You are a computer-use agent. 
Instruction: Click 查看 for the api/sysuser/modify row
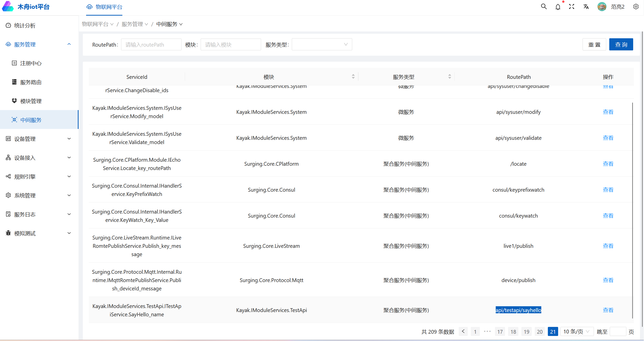pos(608,112)
